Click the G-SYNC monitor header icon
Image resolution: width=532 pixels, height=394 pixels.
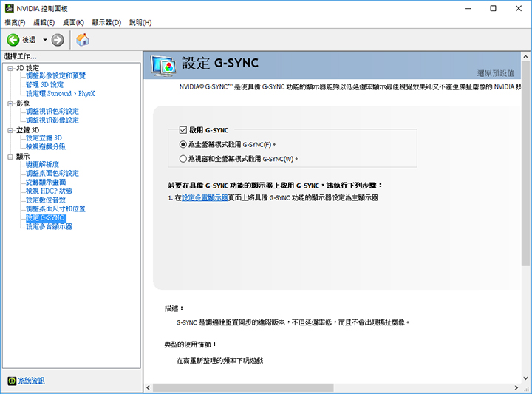coord(163,66)
